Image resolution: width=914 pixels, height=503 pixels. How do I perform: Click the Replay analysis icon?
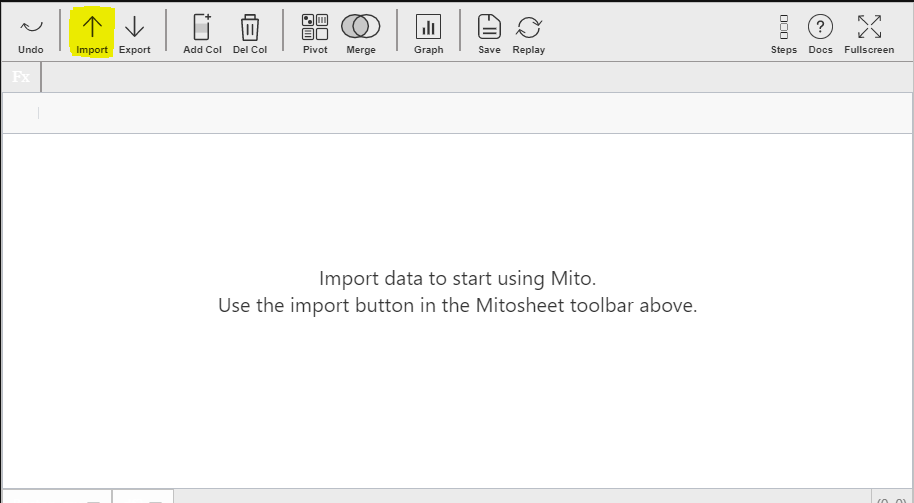coord(529,27)
